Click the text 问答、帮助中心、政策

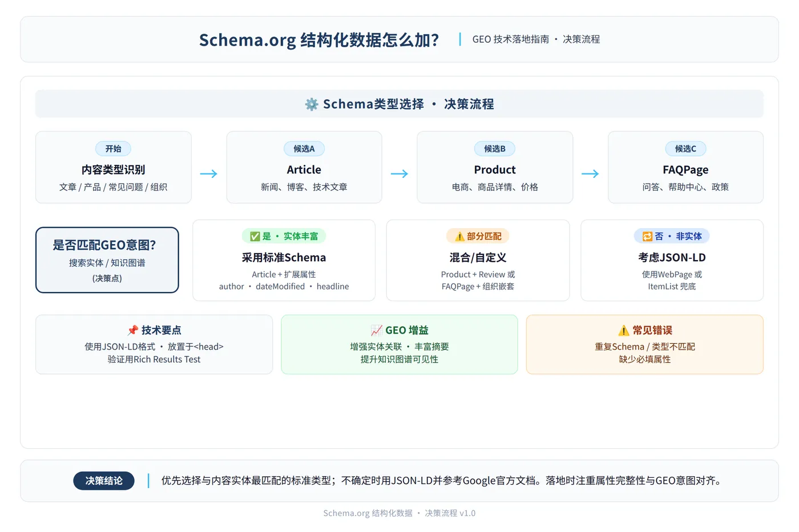(685, 187)
